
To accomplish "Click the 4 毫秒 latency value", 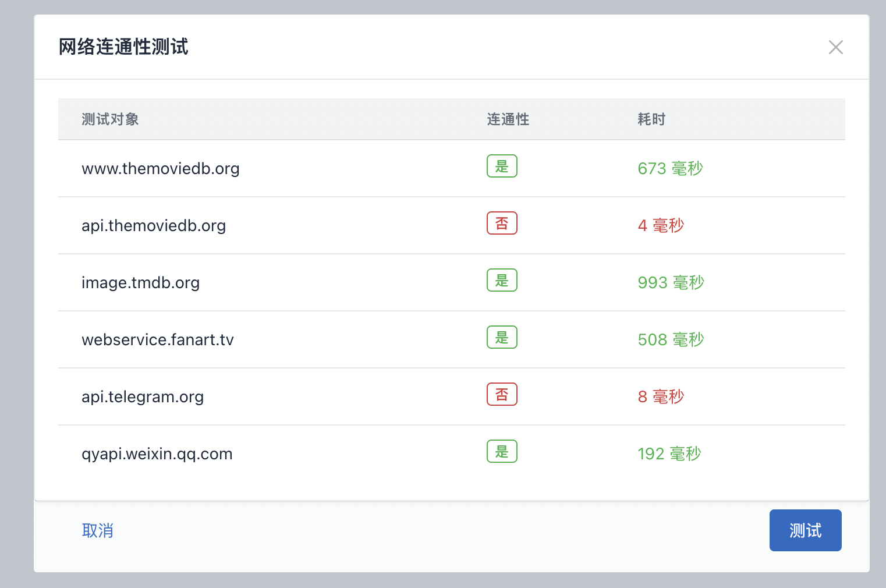I will pyautogui.click(x=661, y=225).
